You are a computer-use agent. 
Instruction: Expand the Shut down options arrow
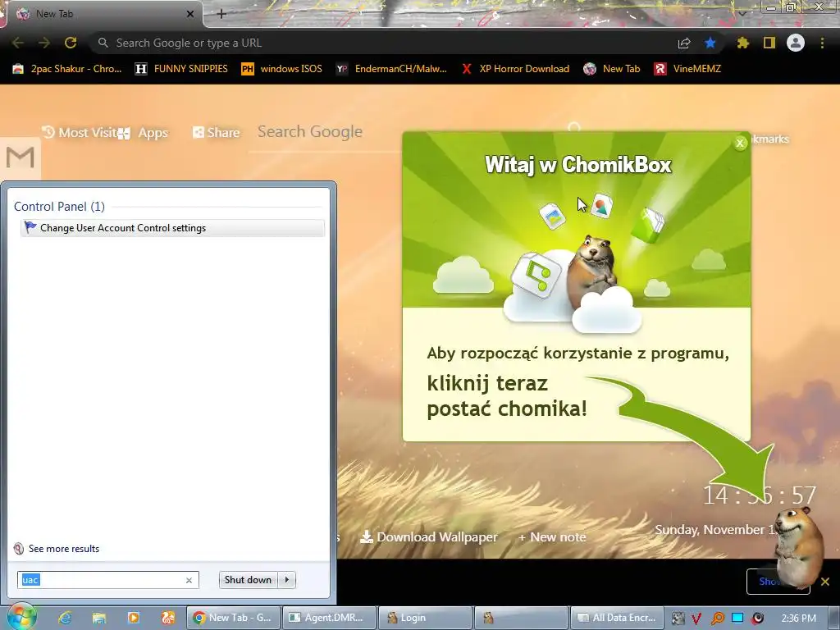click(287, 580)
